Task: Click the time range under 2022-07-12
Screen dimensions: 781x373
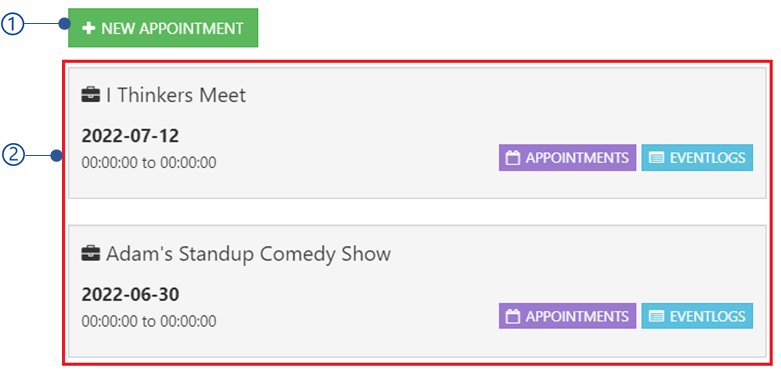Action: [x=149, y=163]
